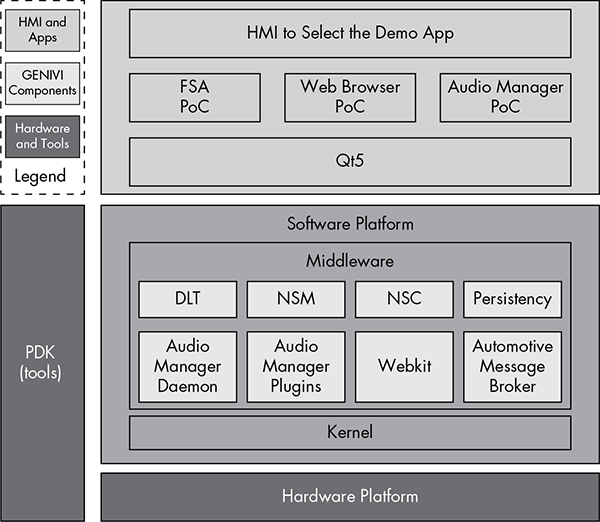Click the 'HMI to Select the Demo App' box

click(x=350, y=33)
